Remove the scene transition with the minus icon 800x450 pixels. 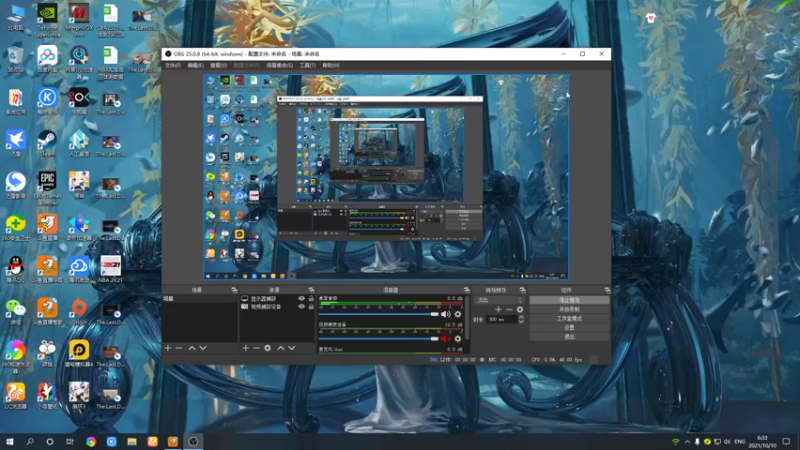[x=509, y=310]
